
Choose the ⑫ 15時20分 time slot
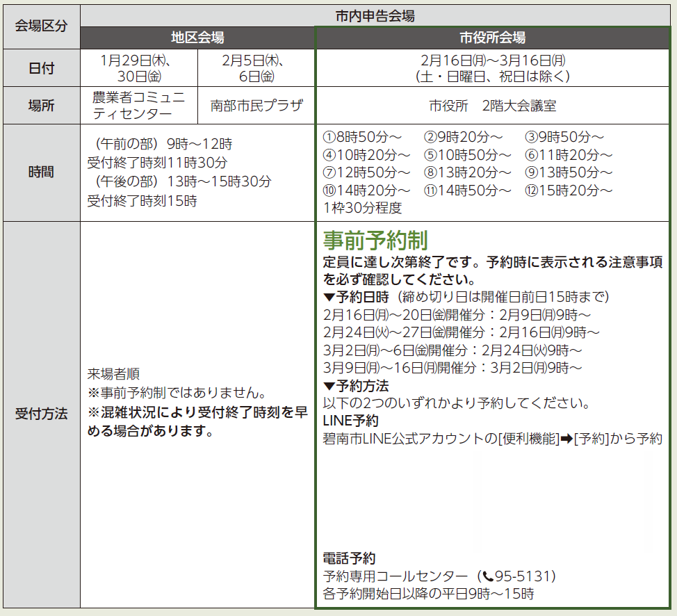tap(569, 190)
